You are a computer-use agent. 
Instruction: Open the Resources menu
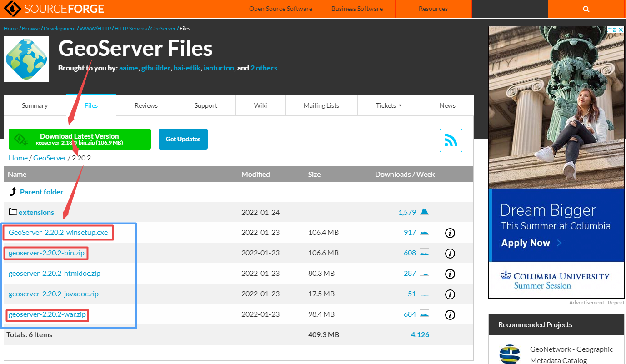[x=433, y=9]
